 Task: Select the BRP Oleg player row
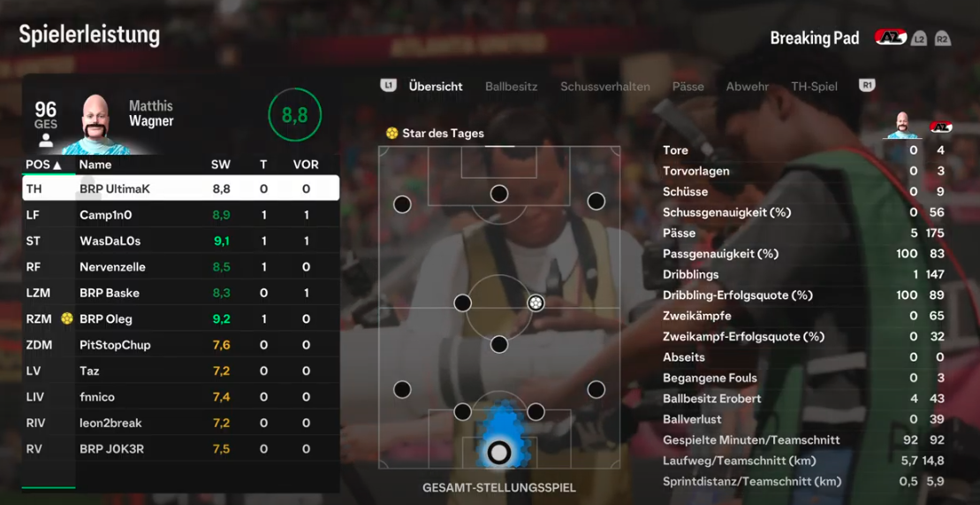pos(181,319)
